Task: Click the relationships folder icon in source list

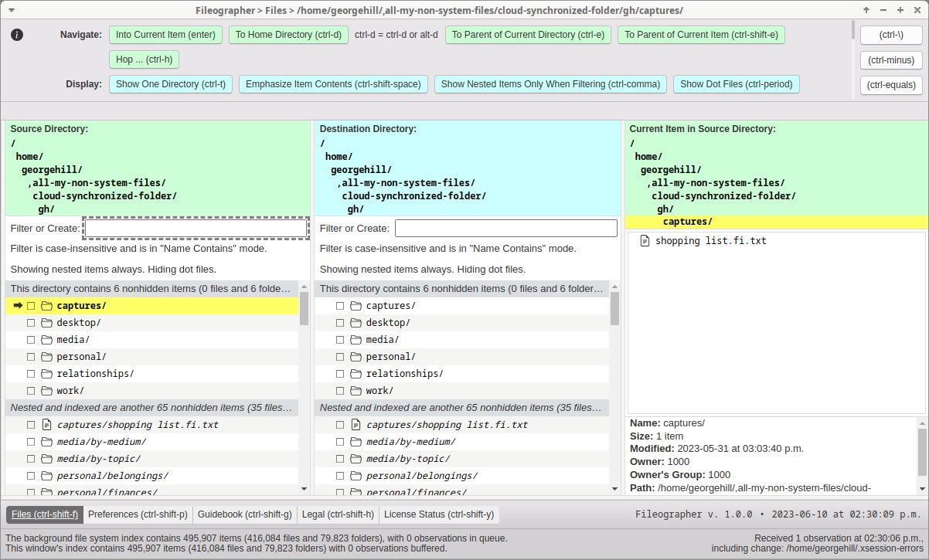Action: 46,374
